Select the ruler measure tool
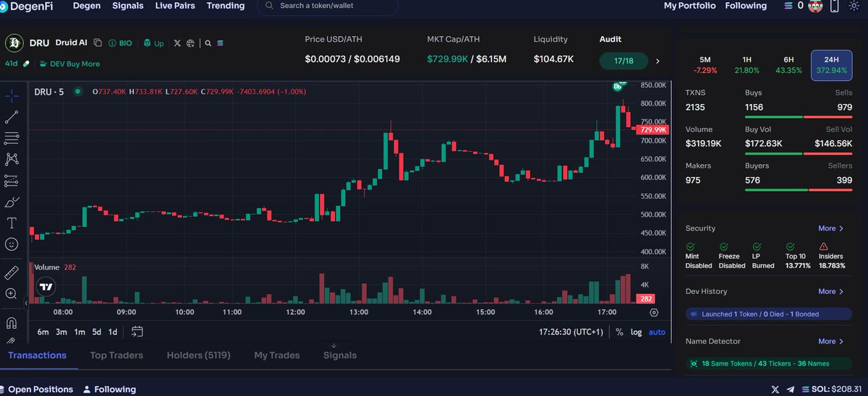868x396 pixels. tap(12, 272)
